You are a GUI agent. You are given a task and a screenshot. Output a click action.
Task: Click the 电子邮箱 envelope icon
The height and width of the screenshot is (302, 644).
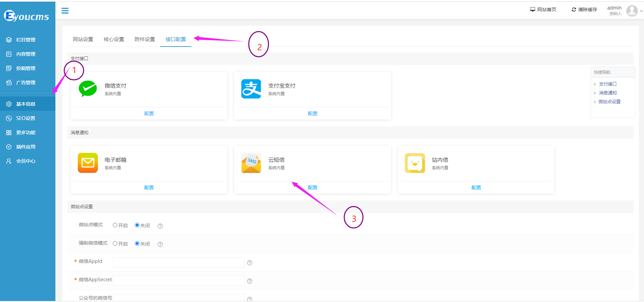coord(88,163)
